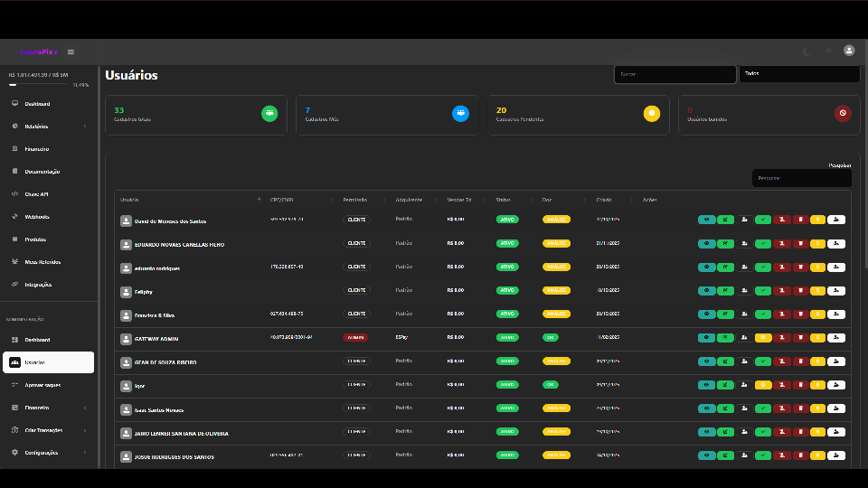Click the dark red remove-user button for Francisca B Silva

tap(782, 314)
